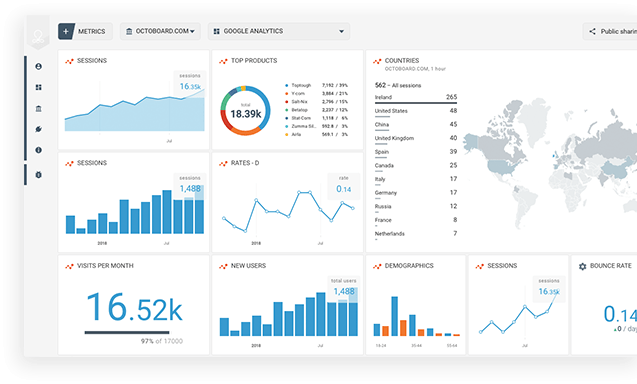The image size is (637, 384).
Task: Click the 562 – All sessions heading
Action: [398, 85]
